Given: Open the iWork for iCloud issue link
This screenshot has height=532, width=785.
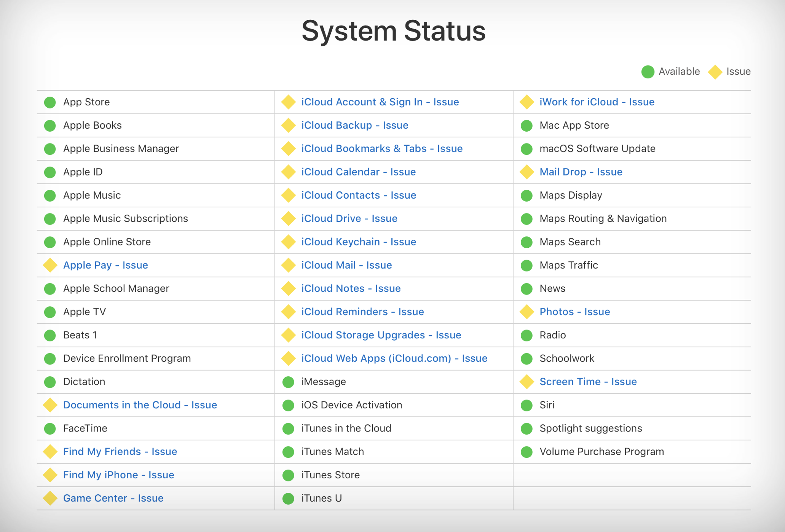Looking at the screenshot, I should click(x=597, y=102).
